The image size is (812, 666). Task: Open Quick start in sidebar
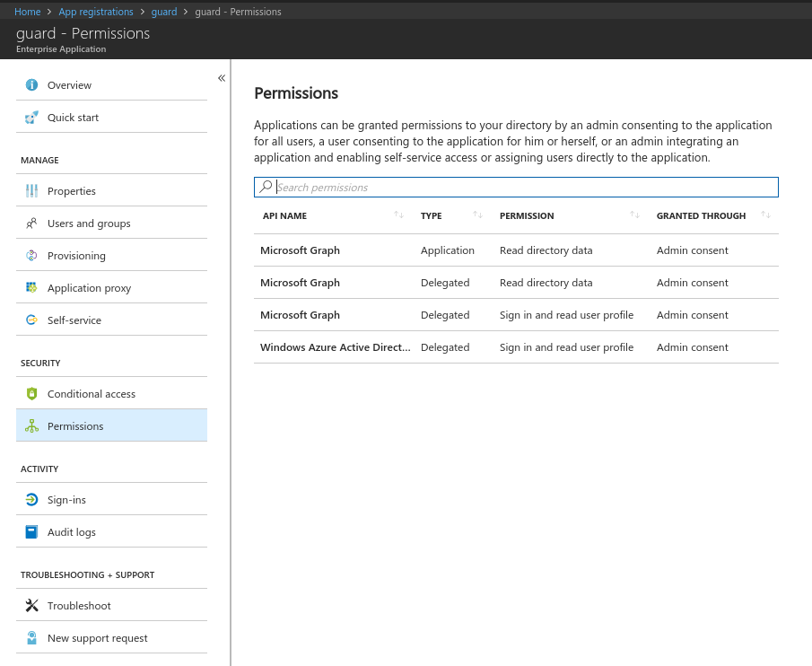coord(111,118)
